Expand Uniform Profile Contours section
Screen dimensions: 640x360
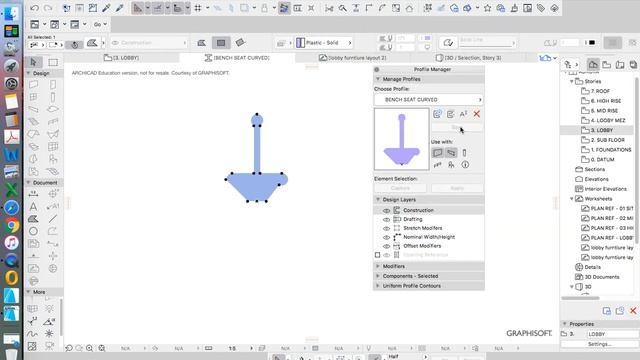pyautogui.click(x=378, y=286)
